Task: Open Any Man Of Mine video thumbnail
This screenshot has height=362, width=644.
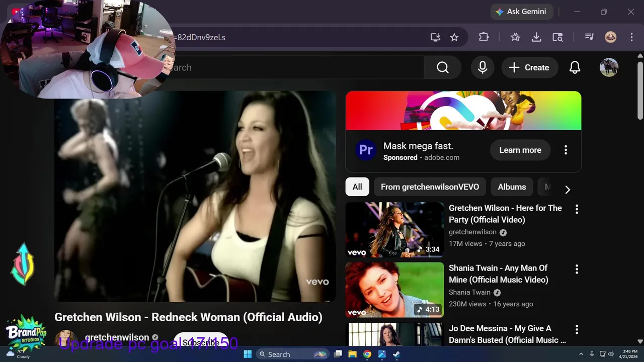Action: tap(394, 290)
